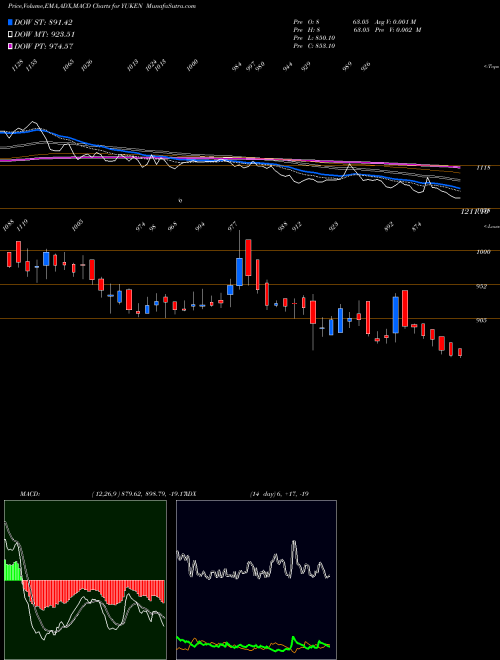Click the '977' low label above candles
Image resolution: width=500 pixels, height=660 pixels.
point(232,226)
